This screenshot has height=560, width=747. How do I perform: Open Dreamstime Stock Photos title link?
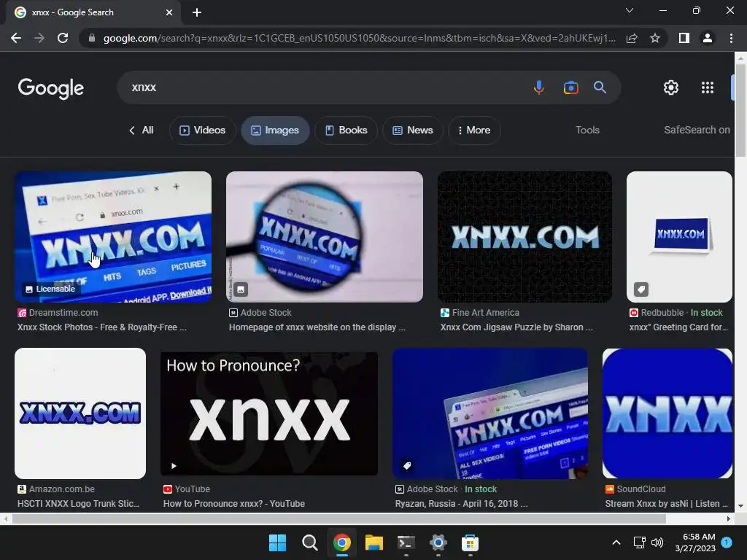click(102, 327)
